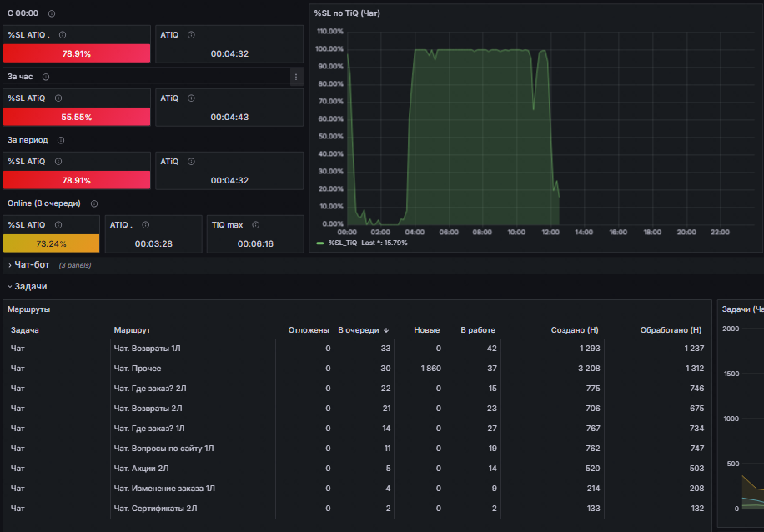Screen dimensions: 764x532
Task: Click the 1 860 Новые cell
Action: click(x=430, y=369)
